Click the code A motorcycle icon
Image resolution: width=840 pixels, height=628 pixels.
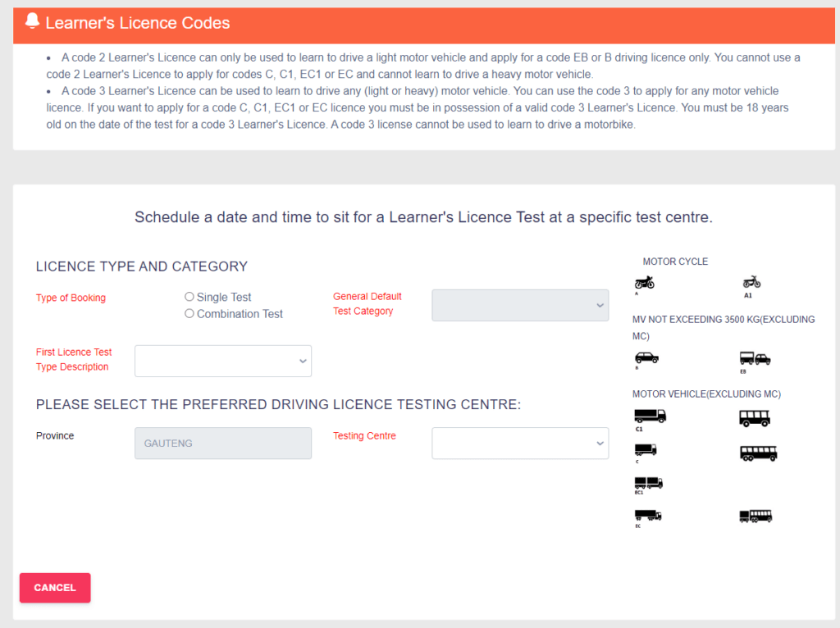point(644,282)
